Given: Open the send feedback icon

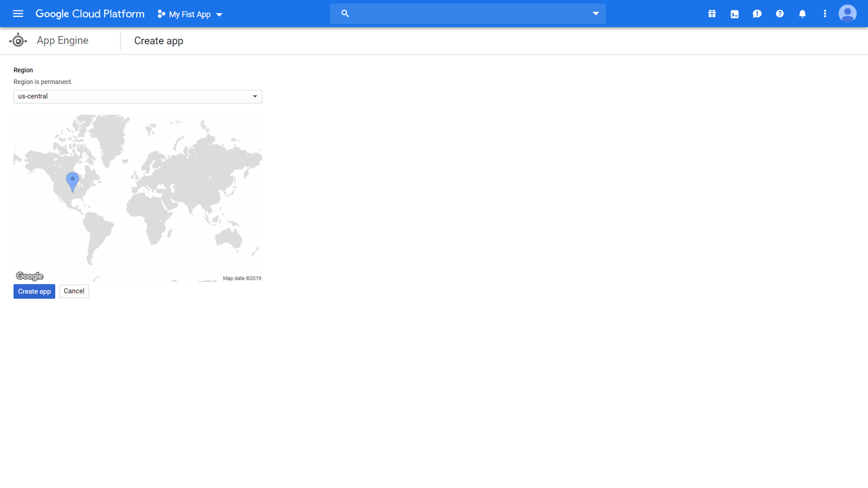Looking at the screenshot, I should (x=757, y=14).
